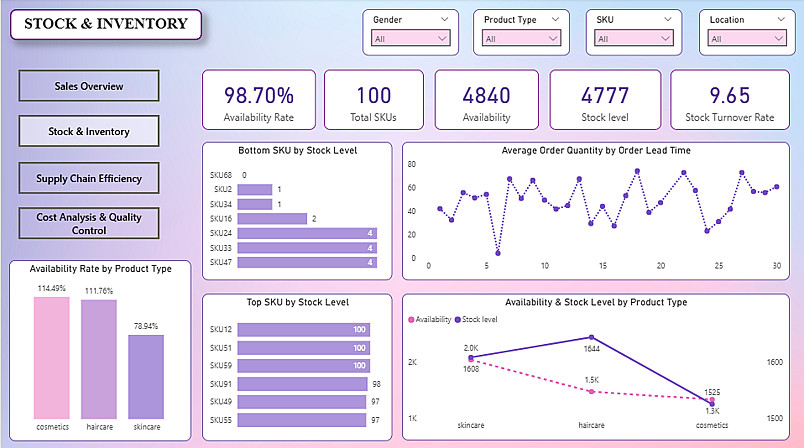This screenshot has height=448, width=804.
Task: Click Availability & Stock Level by Product Type title
Action: coord(596,302)
